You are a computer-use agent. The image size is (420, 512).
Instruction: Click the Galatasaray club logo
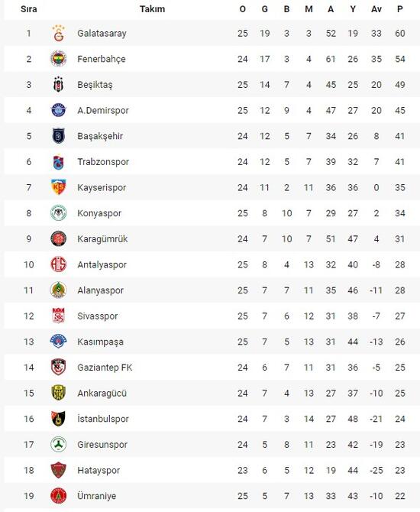[x=59, y=34]
